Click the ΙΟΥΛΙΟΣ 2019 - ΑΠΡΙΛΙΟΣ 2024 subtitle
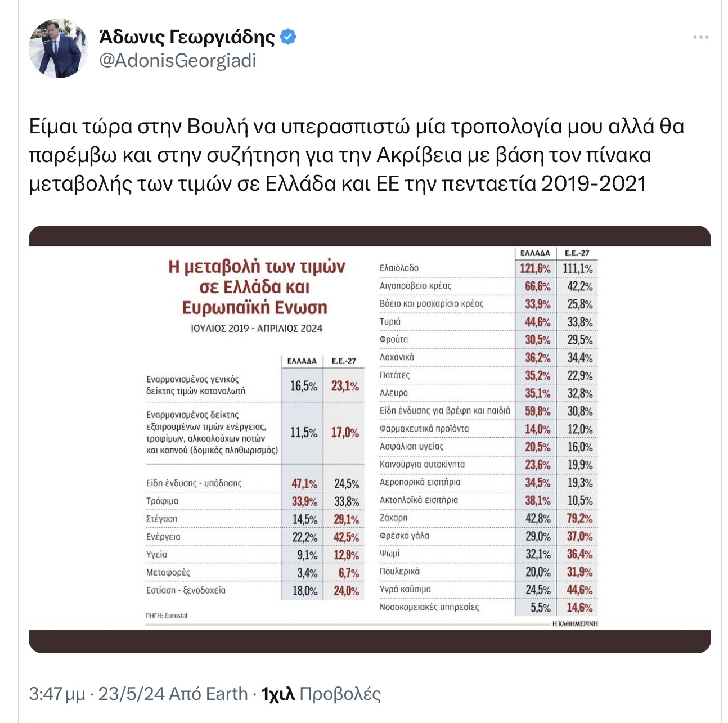This screenshot has width=728, height=723. click(257, 329)
